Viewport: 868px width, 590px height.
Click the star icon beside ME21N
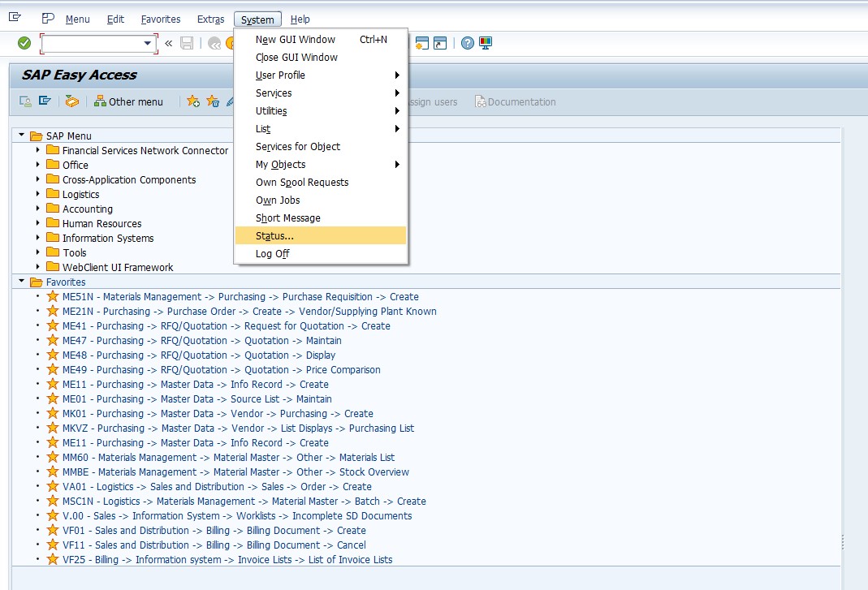click(x=53, y=311)
